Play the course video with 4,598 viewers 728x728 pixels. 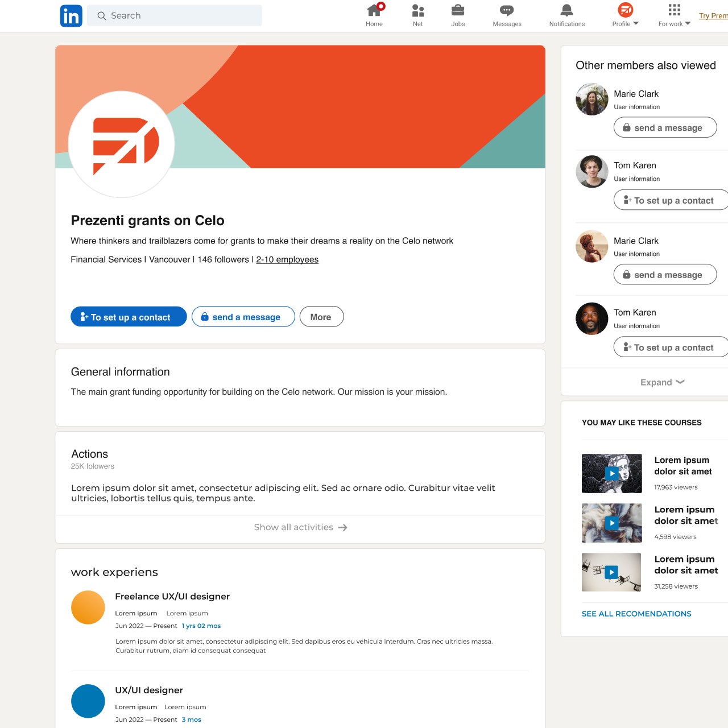(612, 523)
